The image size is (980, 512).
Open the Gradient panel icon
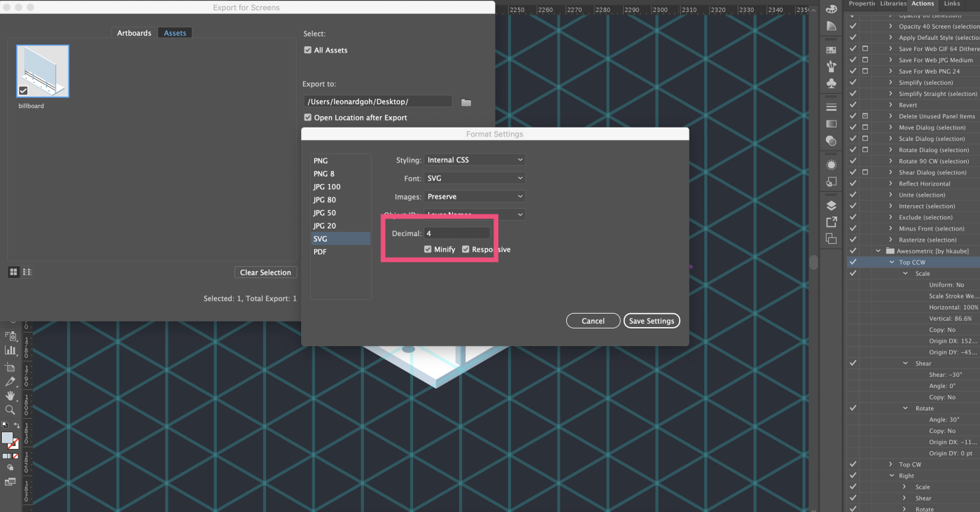click(831, 123)
